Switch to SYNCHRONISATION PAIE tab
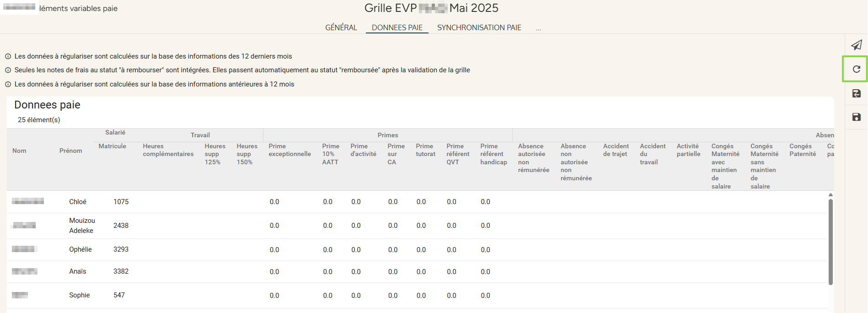This screenshot has height=313, width=868. 479,27
